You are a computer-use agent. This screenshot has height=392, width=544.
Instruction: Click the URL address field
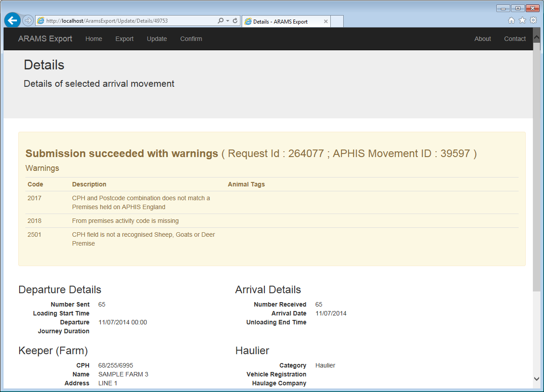pyautogui.click(x=130, y=21)
